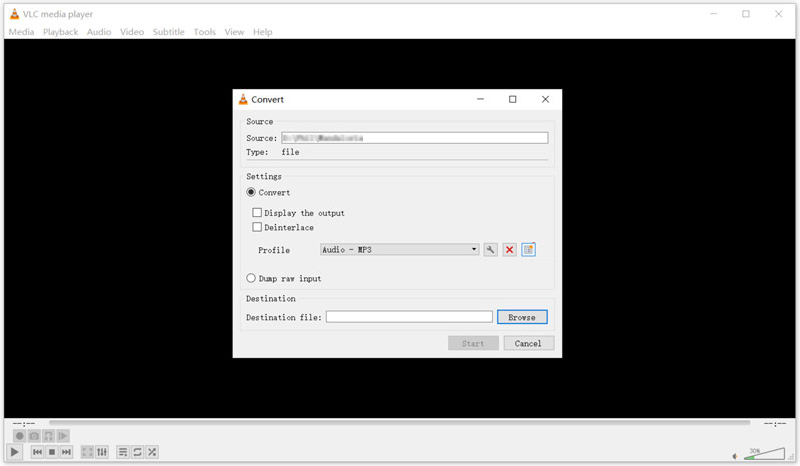Open the View menu

point(234,32)
